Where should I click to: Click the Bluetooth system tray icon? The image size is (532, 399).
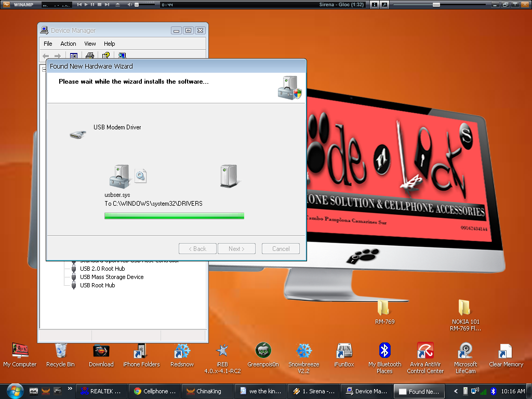494,391
